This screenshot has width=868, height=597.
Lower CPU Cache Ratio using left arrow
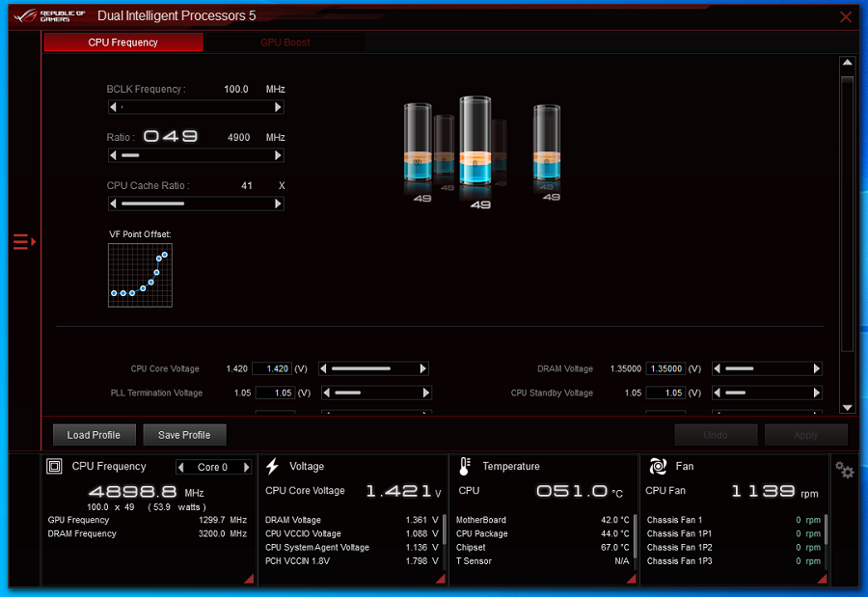pos(114,204)
